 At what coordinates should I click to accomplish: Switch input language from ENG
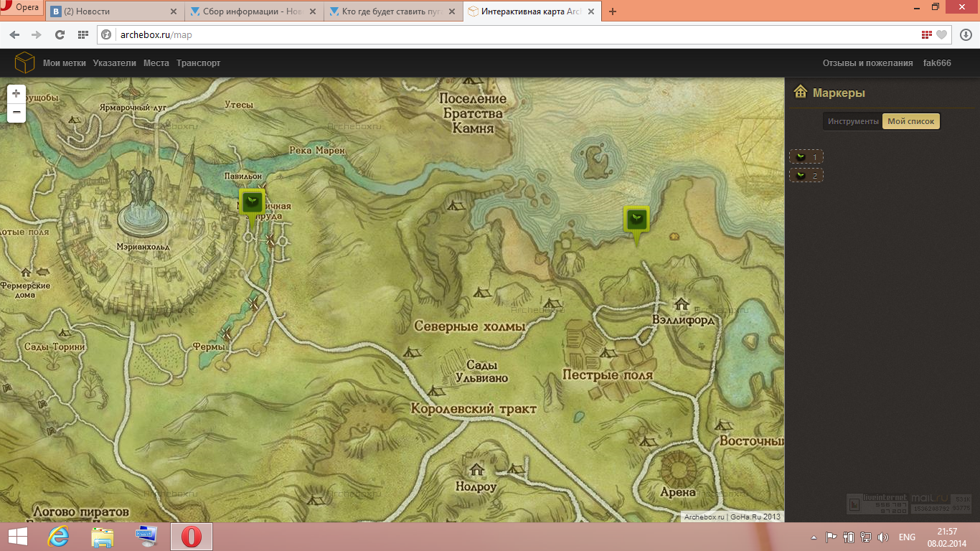click(x=907, y=537)
